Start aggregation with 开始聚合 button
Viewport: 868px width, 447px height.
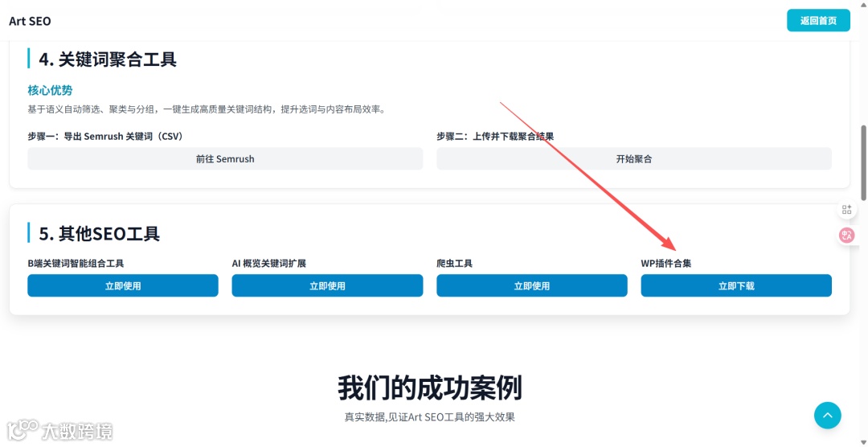[634, 159]
